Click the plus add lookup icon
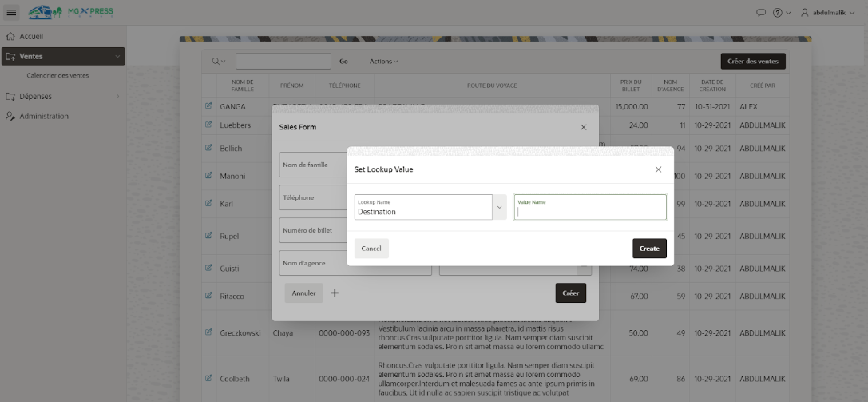 coord(335,293)
